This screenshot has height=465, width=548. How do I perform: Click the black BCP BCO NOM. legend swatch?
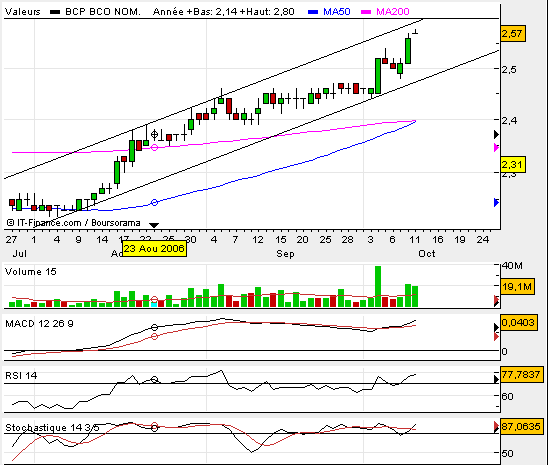tap(55, 12)
